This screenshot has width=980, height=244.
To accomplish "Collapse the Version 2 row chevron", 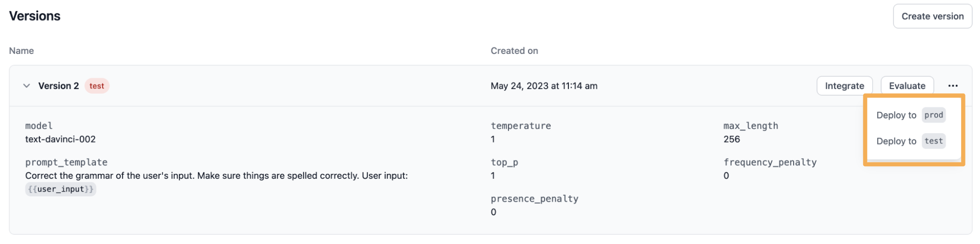I will pyautogui.click(x=27, y=86).
